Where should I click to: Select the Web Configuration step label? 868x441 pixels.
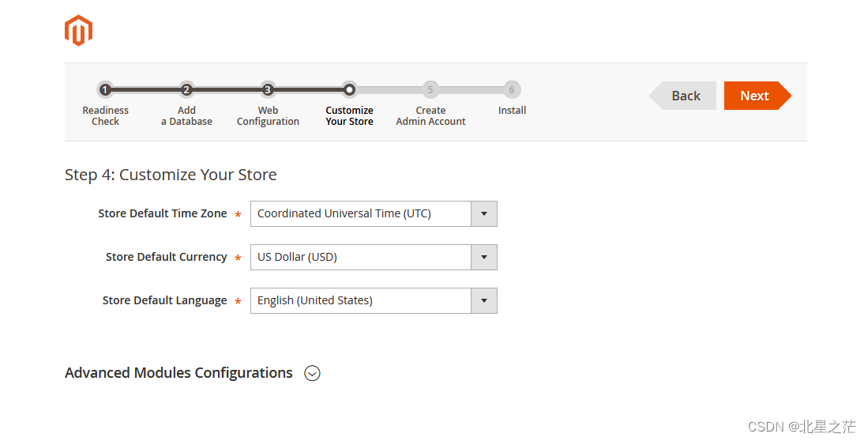(268, 116)
